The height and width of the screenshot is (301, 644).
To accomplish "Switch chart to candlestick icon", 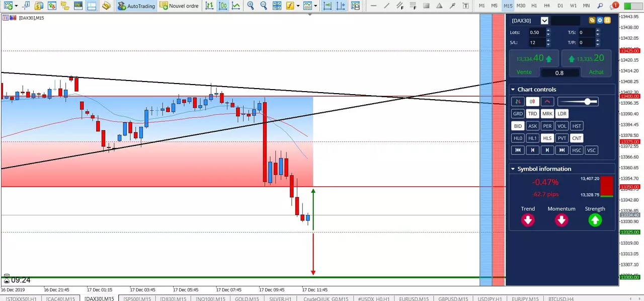I will tap(222, 6).
